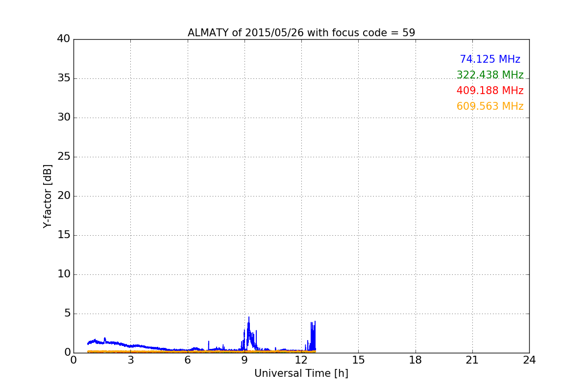Image resolution: width=588 pixels, height=392 pixels.
Task: Click y-axis tick label 20
Action: pyautogui.click(x=64, y=196)
